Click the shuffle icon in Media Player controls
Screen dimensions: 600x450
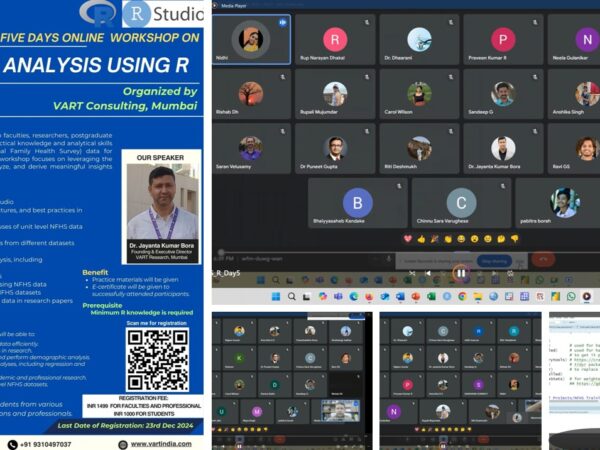pyautogui.click(x=412, y=273)
